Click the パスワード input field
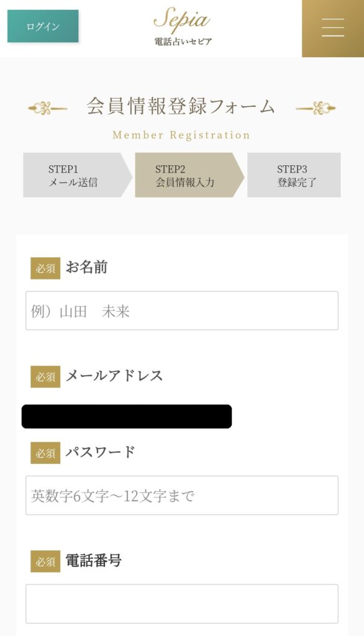This screenshot has height=636, width=364. point(181,495)
